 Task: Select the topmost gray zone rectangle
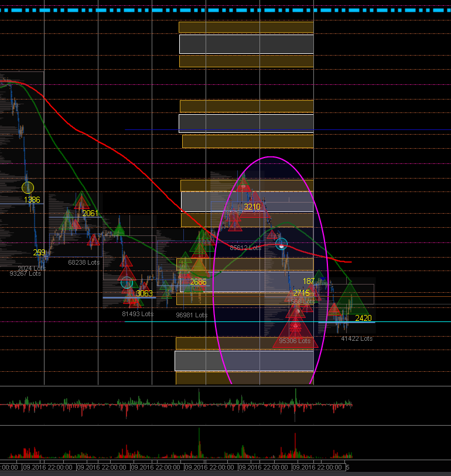pos(246,44)
